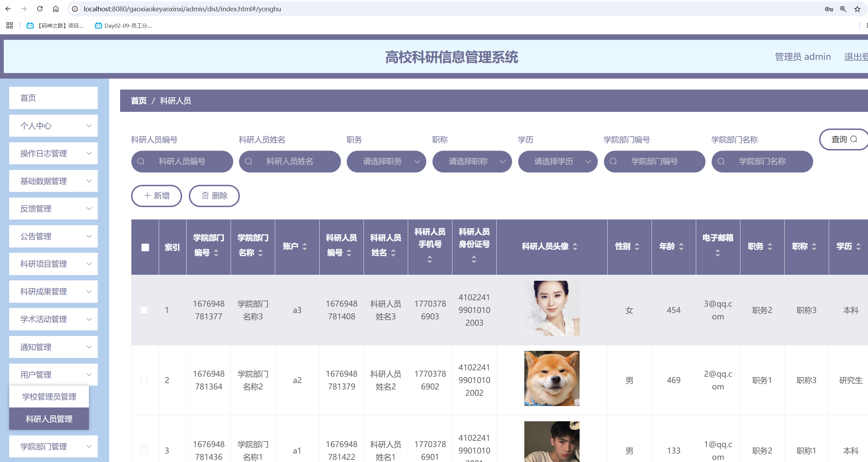Image resolution: width=868 pixels, height=462 pixels.
Task: Sort by 学院部门编号 column arrows
Action: tap(216, 253)
